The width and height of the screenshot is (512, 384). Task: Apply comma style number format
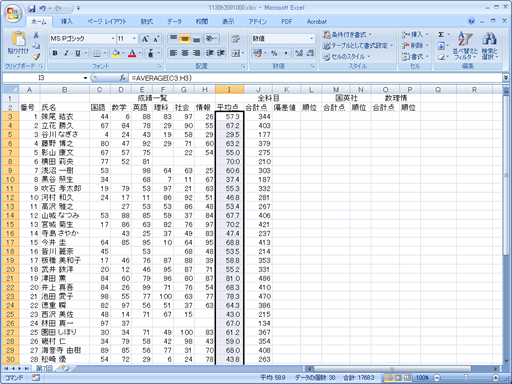click(x=286, y=53)
